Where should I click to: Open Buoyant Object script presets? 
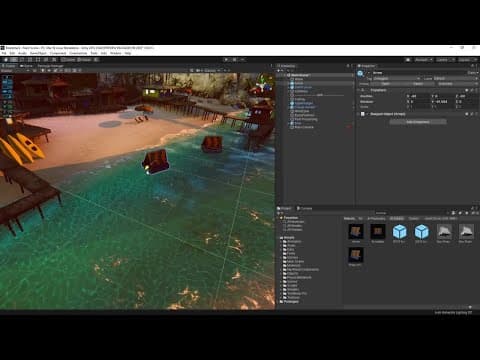(x=472, y=114)
